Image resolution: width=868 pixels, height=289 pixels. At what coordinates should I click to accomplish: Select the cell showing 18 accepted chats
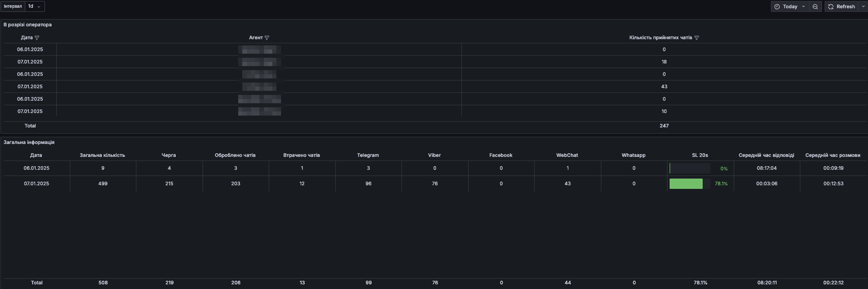tap(664, 62)
